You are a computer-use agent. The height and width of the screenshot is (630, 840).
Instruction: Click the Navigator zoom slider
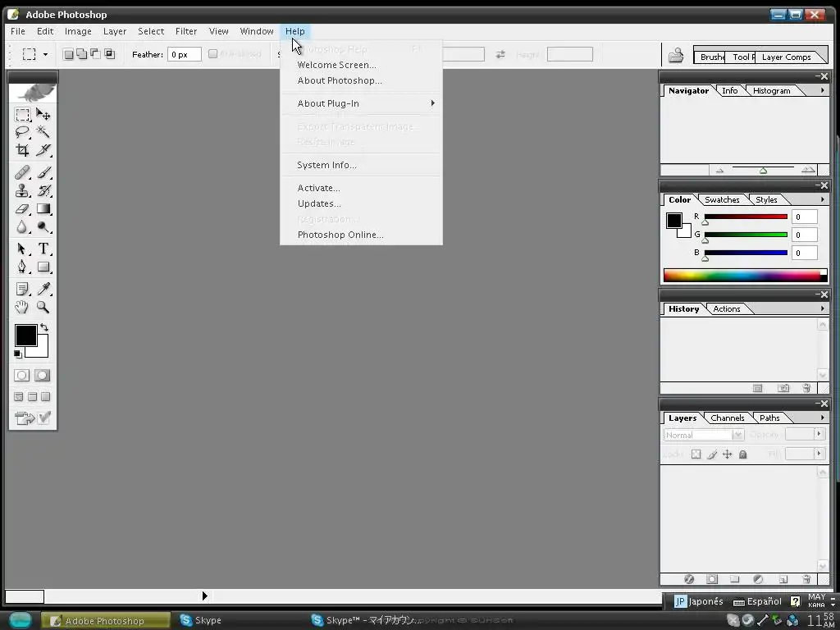point(763,170)
